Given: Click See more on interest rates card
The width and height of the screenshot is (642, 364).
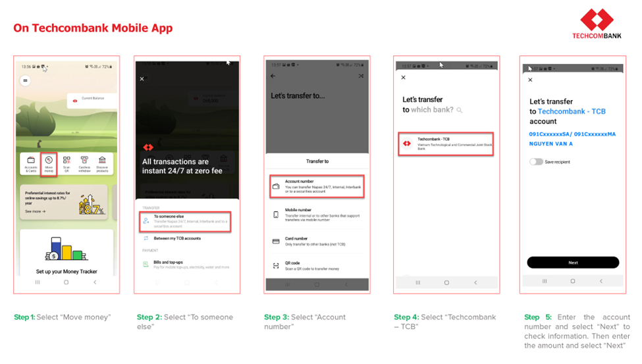Looking at the screenshot, I should pos(35,211).
